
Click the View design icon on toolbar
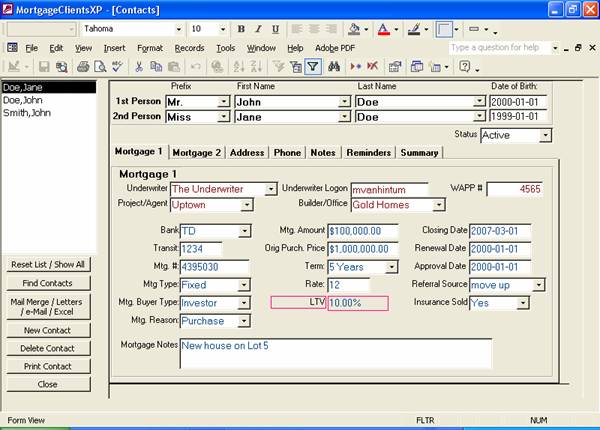click(x=14, y=67)
